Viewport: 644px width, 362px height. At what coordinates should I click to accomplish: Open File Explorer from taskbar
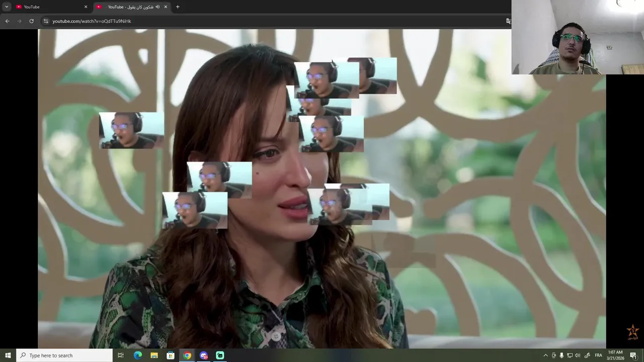[x=154, y=355]
